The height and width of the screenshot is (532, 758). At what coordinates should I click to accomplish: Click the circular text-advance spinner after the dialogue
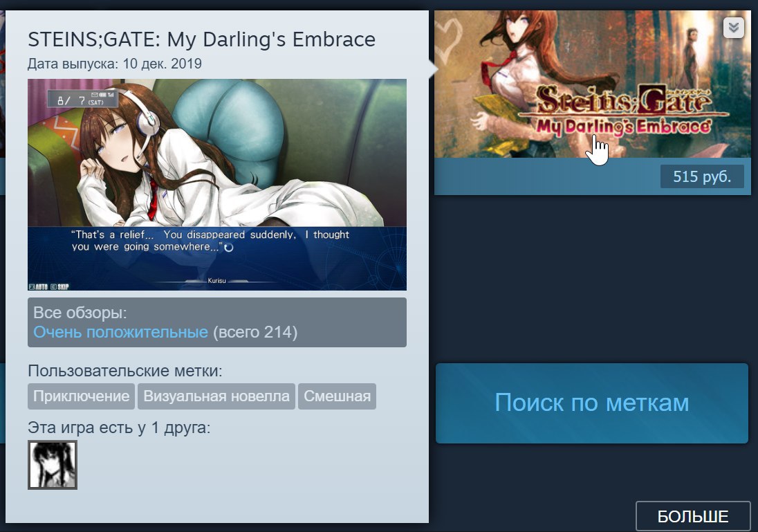coord(229,248)
